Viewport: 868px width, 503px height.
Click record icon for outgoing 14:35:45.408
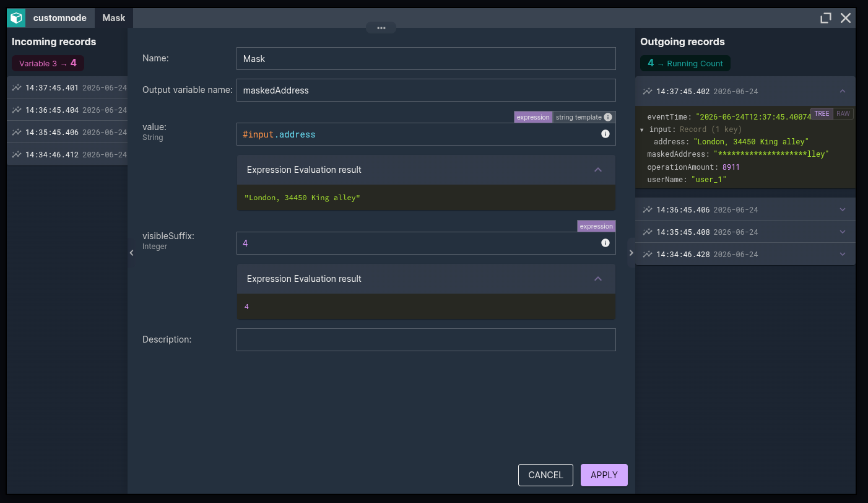coord(648,232)
